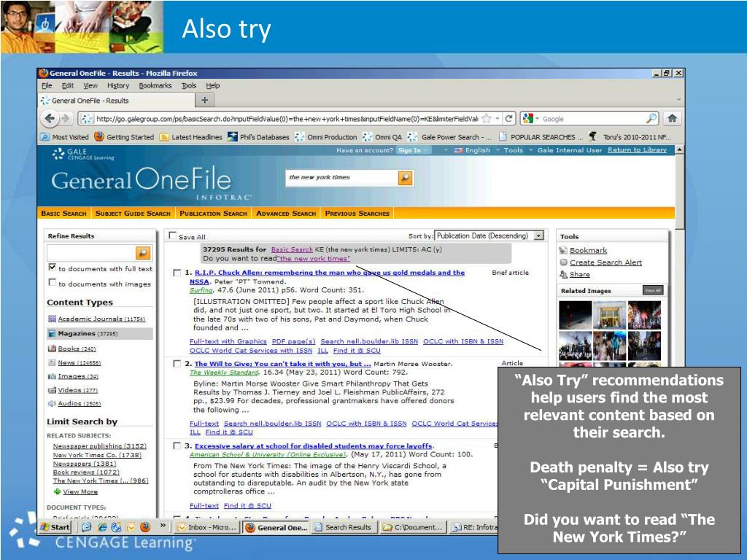Click the Gale Cengage Learning logo
This screenshot has width=747, height=560.
click(83, 154)
